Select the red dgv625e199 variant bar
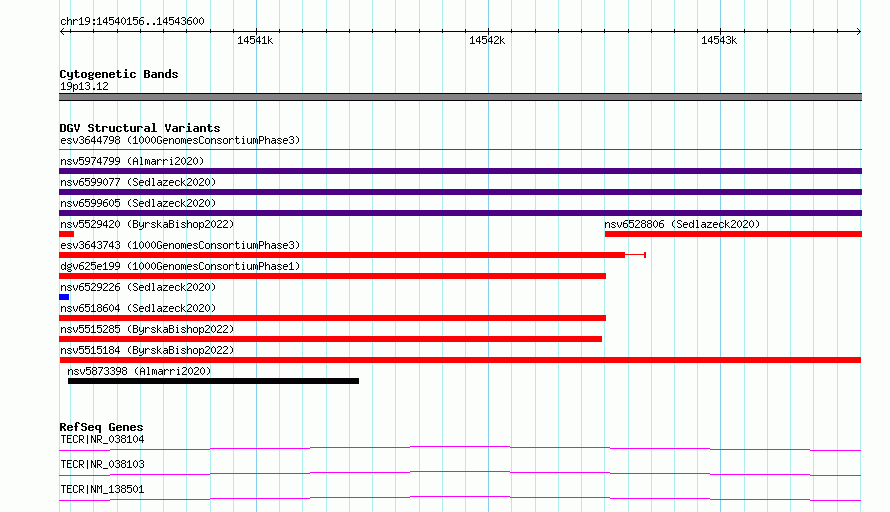Screen dimensions: 890x512 tap(333, 276)
